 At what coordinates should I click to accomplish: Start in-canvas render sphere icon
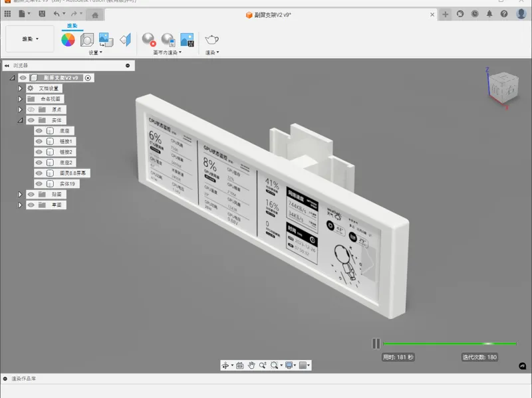click(148, 40)
